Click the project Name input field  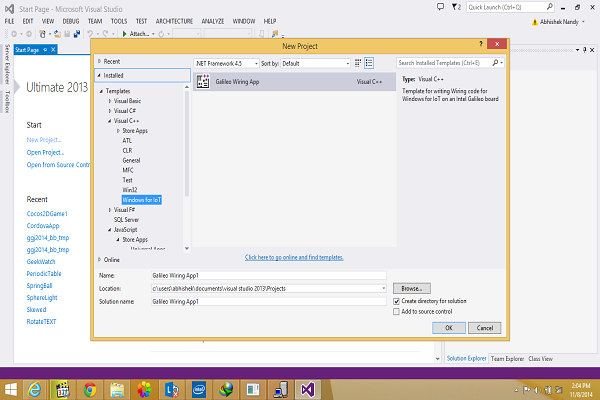[269, 275]
